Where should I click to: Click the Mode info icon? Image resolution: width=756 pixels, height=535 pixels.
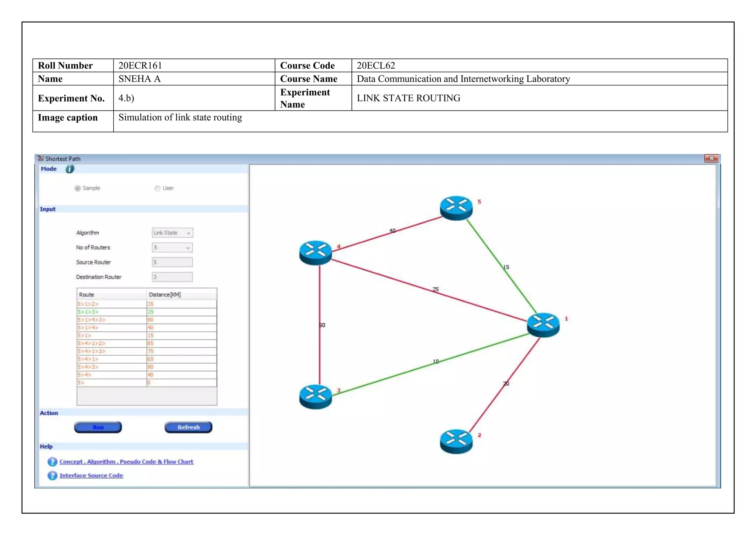[x=70, y=169]
